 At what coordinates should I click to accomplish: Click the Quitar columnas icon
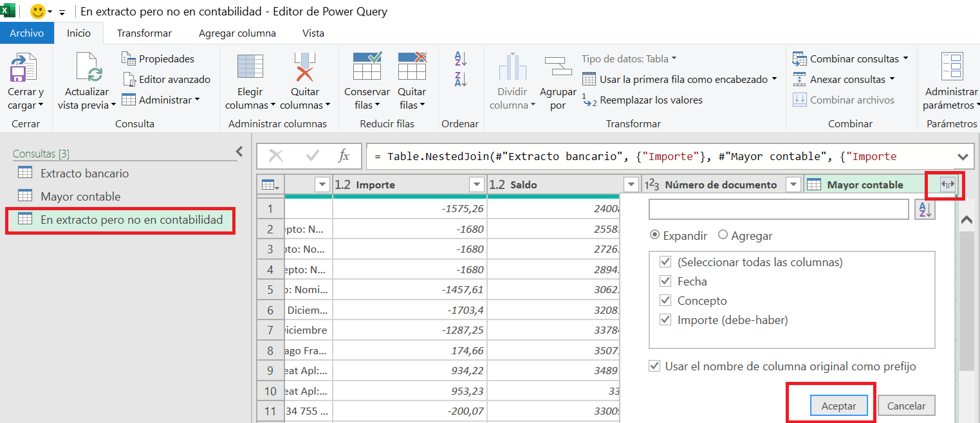click(x=304, y=68)
